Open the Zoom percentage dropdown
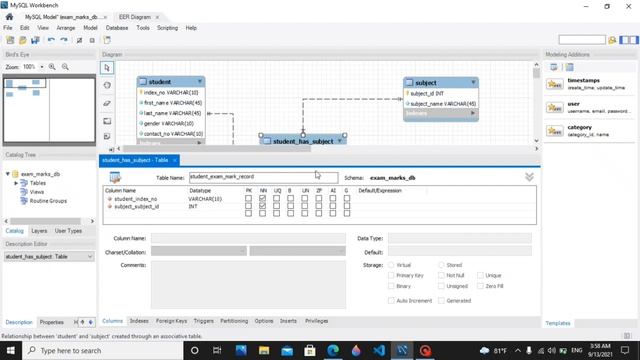This screenshot has width=640, height=360. (x=42, y=67)
